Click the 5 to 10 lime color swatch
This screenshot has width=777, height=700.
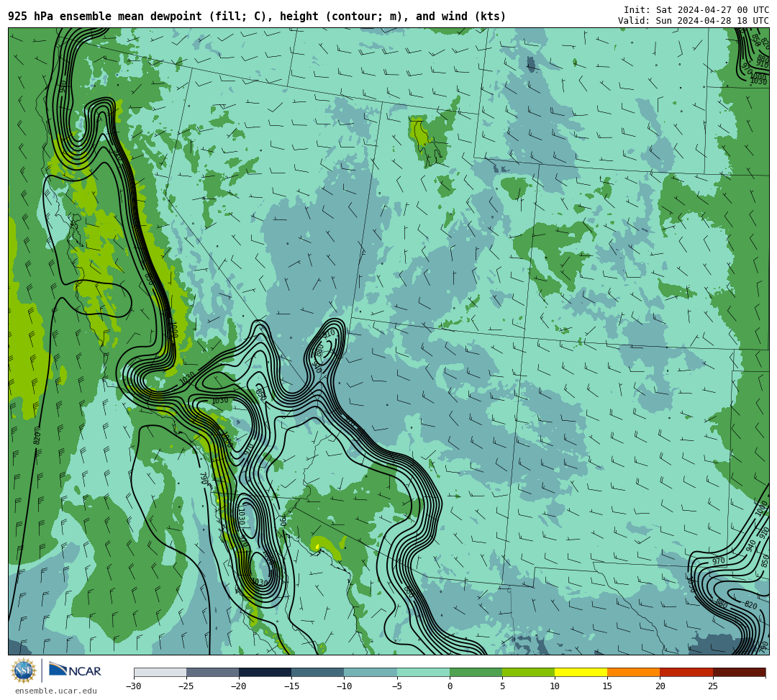click(x=528, y=672)
